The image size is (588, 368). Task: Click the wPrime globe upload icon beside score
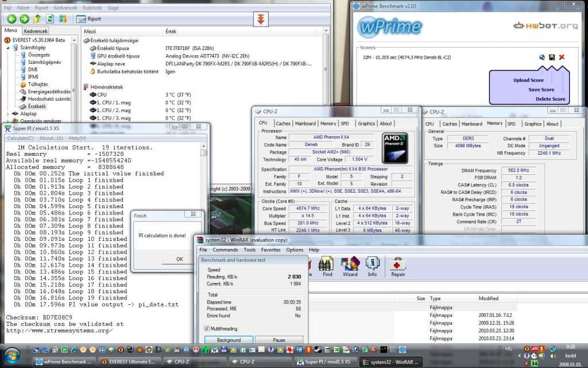click(542, 57)
